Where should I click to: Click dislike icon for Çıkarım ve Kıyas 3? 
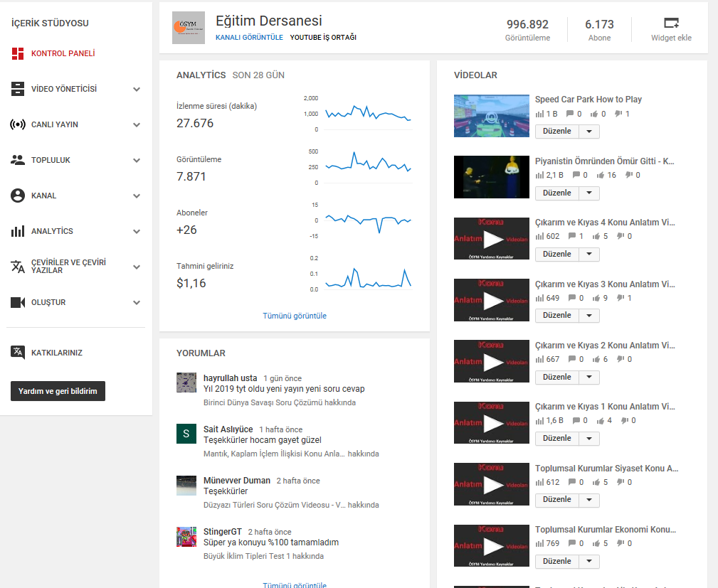tap(621, 298)
